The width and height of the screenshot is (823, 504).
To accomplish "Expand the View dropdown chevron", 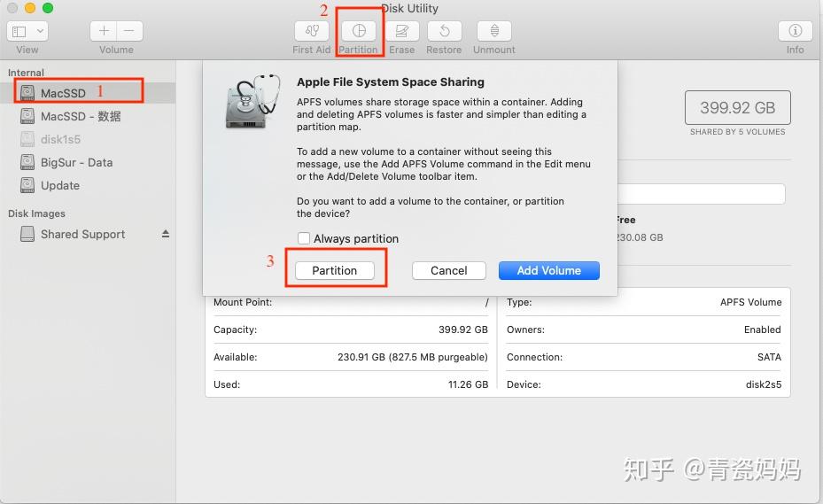I will 40,32.
